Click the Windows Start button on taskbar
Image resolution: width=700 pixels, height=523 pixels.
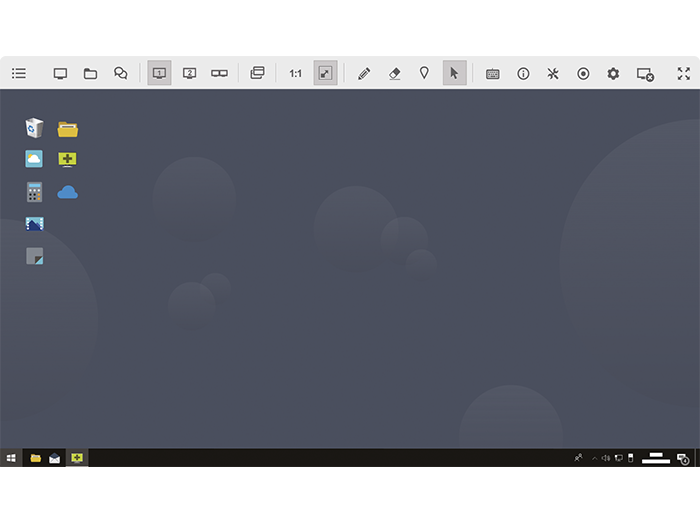pyautogui.click(x=11, y=458)
